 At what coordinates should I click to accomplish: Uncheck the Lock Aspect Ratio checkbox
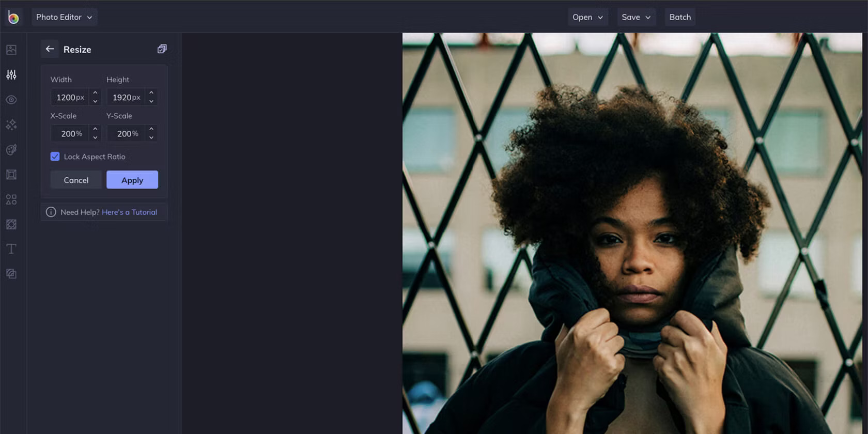pos(55,157)
